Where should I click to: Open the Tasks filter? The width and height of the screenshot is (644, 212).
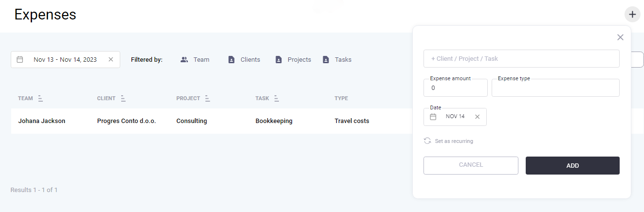337,60
